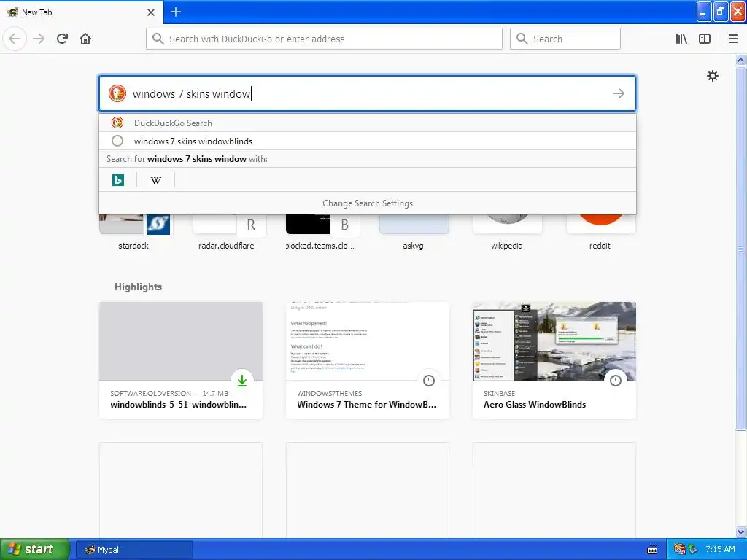This screenshot has width=747, height=560.
Task: Close the New Tab tab
Action: click(x=151, y=12)
